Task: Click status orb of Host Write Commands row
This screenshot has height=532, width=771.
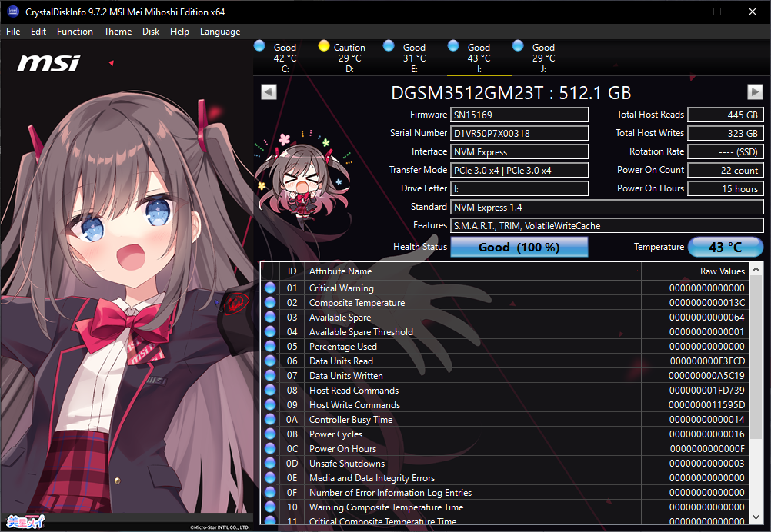Action: click(x=270, y=405)
